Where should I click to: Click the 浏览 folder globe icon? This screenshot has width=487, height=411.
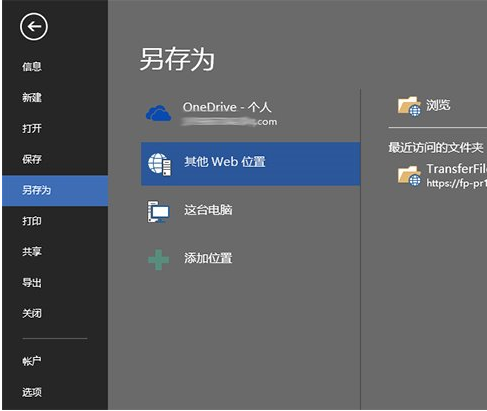tap(409, 106)
